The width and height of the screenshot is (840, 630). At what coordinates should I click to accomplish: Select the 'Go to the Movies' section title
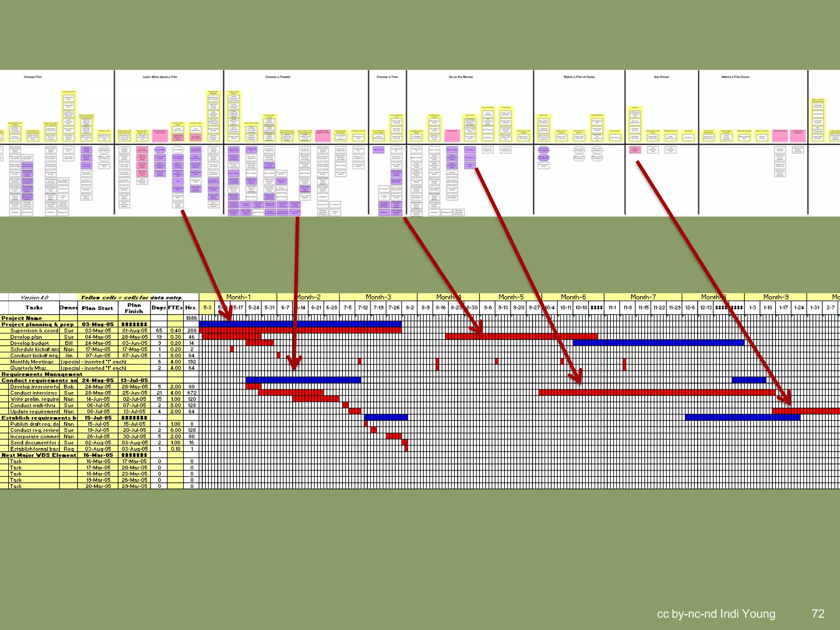point(461,77)
